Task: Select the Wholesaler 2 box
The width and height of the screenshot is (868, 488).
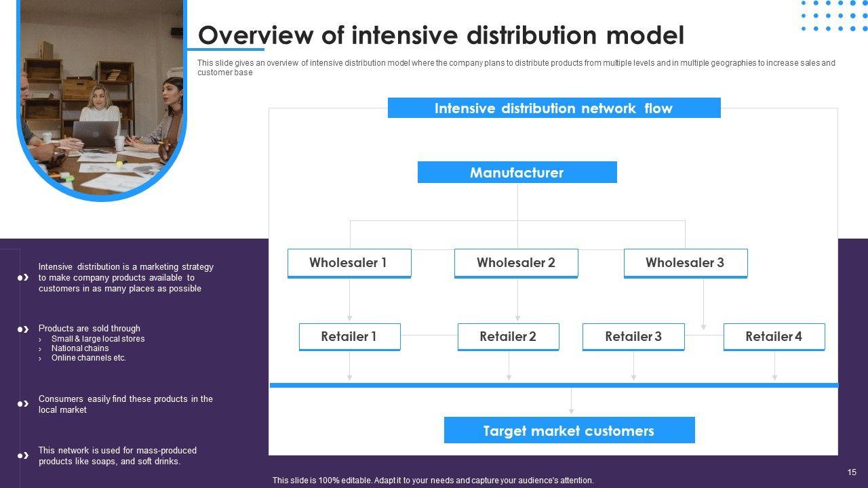Action: click(516, 263)
